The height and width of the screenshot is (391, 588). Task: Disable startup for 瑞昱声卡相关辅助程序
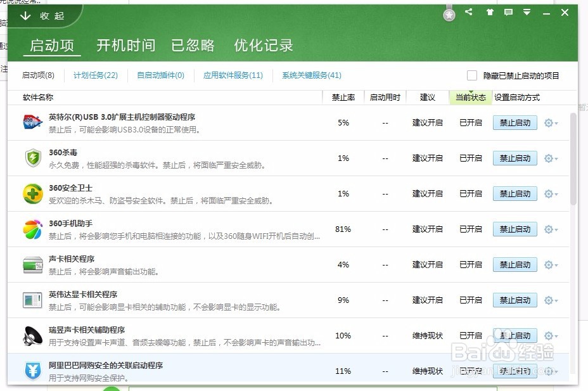pyautogui.click(x=515, y=335)
